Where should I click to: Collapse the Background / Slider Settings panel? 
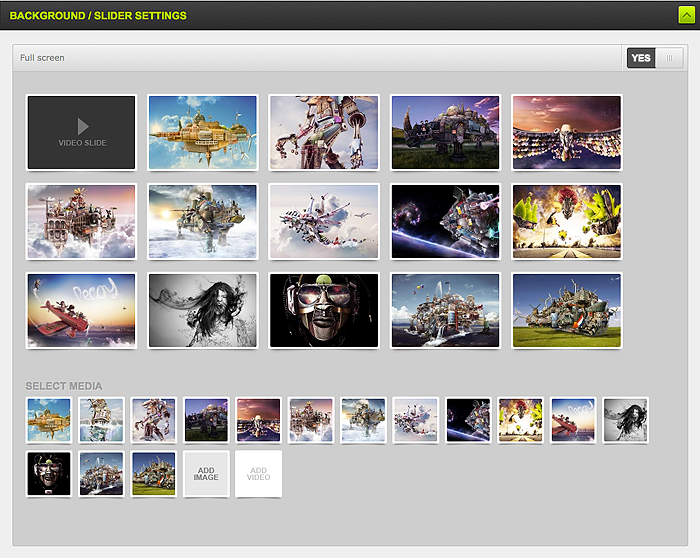pos(685,15)
